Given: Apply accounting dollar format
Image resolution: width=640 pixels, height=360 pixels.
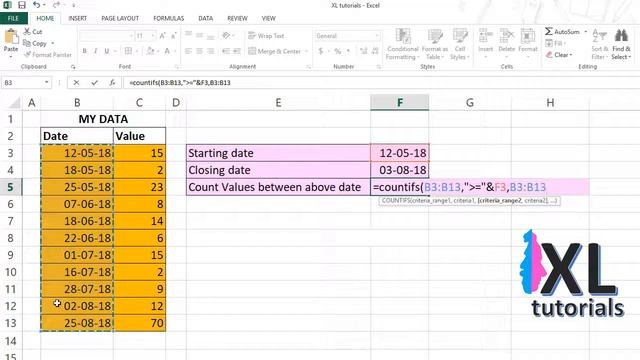Looking at the screenshot, I should click(320, 51).
